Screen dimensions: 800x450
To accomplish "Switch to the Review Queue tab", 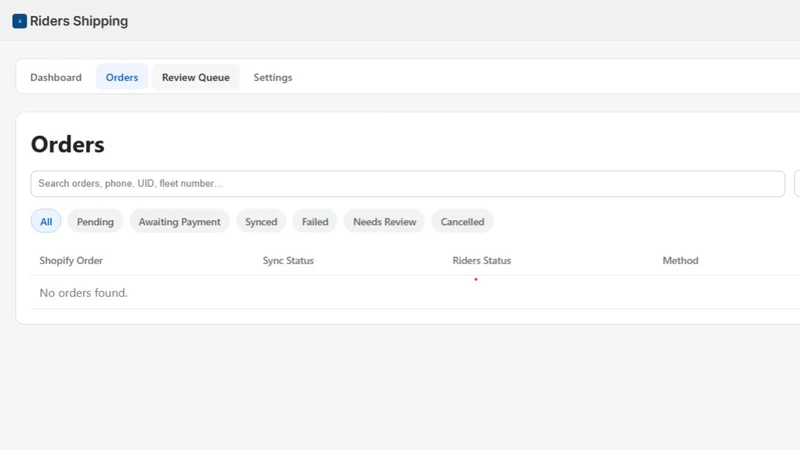I will coord(195,77).
